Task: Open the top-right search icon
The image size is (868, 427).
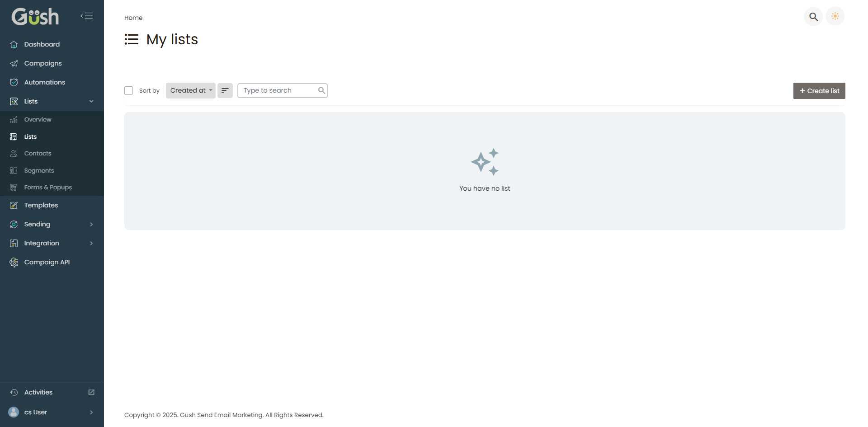Action: point(813,17)
